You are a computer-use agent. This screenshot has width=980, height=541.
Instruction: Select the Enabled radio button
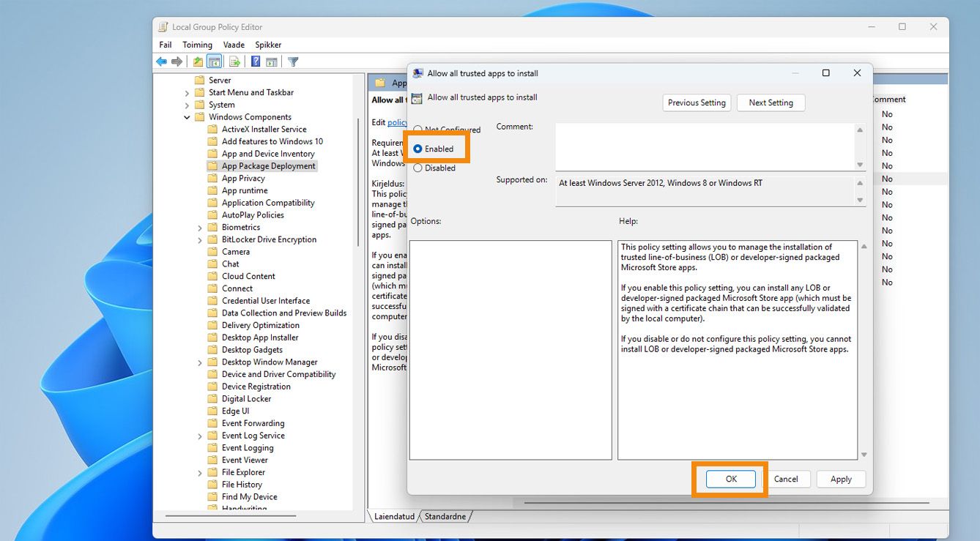417,149
